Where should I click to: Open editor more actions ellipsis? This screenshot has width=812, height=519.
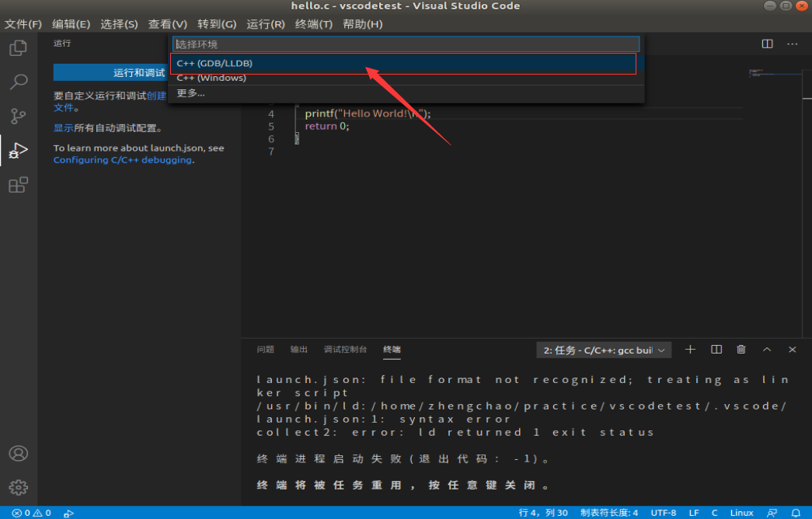point(793,44)
